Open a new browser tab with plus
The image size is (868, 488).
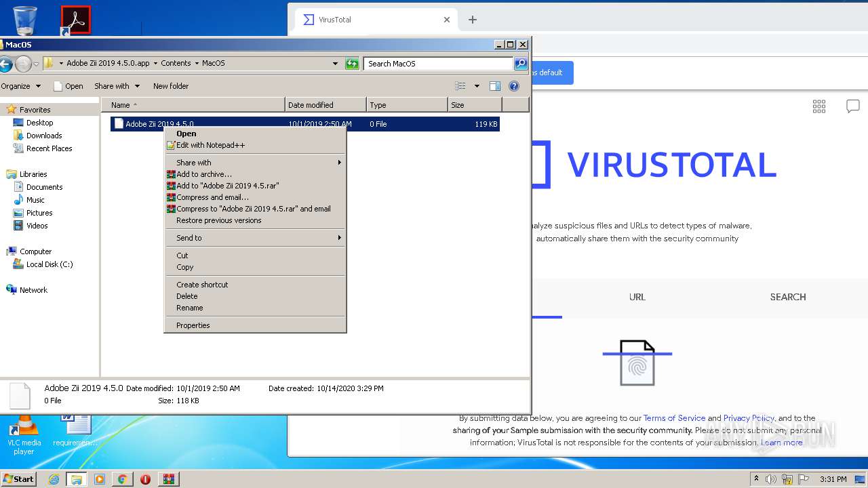tap(473, 20)
